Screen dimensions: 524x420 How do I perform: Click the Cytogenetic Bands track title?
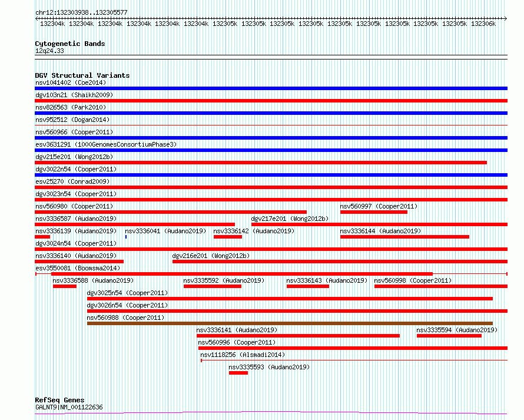[x=70, y=44]
